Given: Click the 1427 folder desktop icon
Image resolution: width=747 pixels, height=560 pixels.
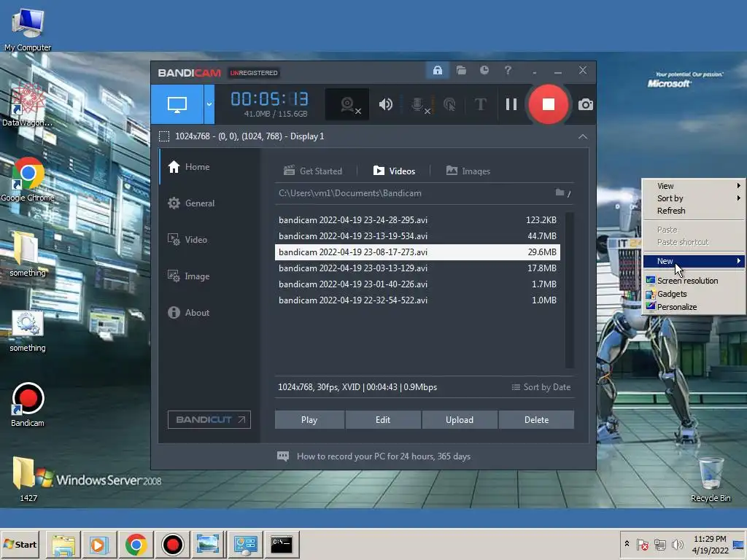Looking at the screenshot, I should tap(28, 479).
